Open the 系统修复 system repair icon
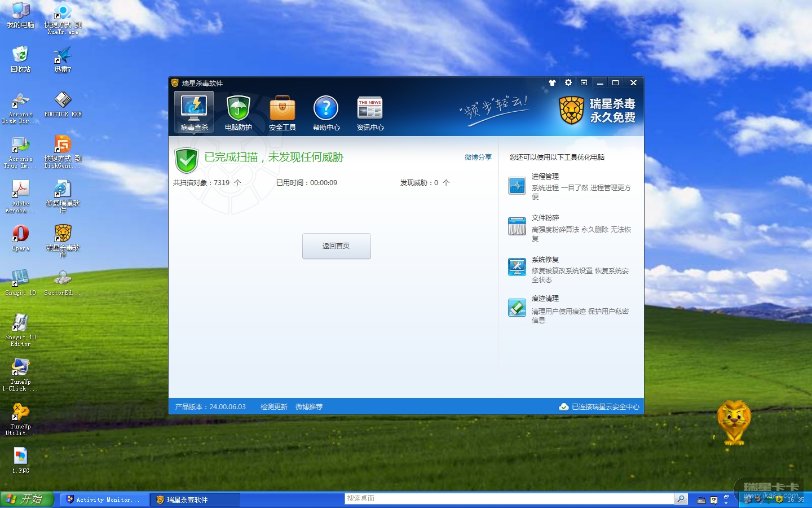The width and height of the screenshot is (812, 508). click(x=517, y=267)
